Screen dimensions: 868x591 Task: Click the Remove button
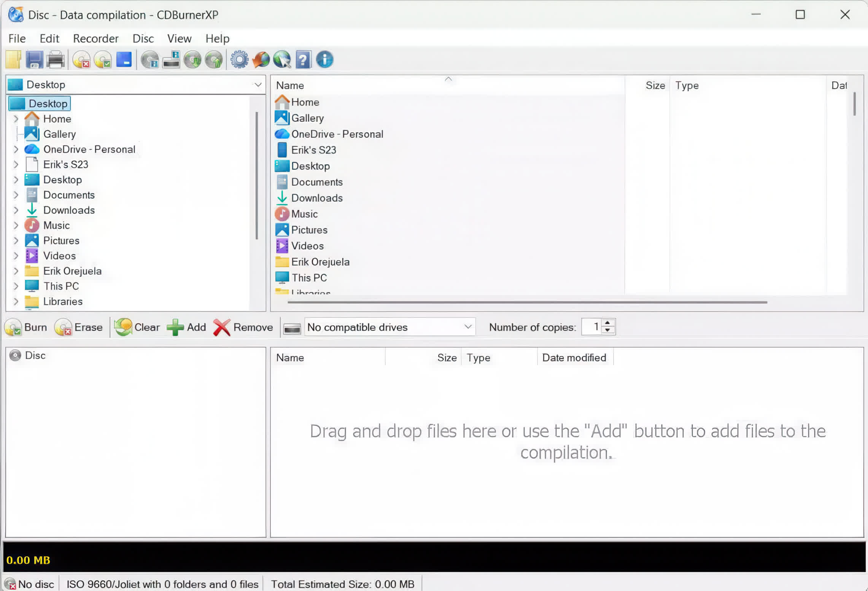click(243, 327)
